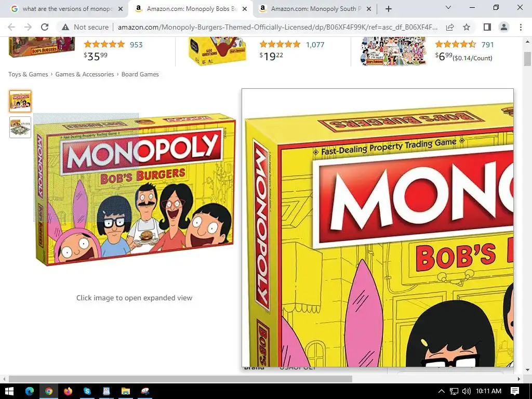Bookmark this page with star icon

[x=467, y=27]
